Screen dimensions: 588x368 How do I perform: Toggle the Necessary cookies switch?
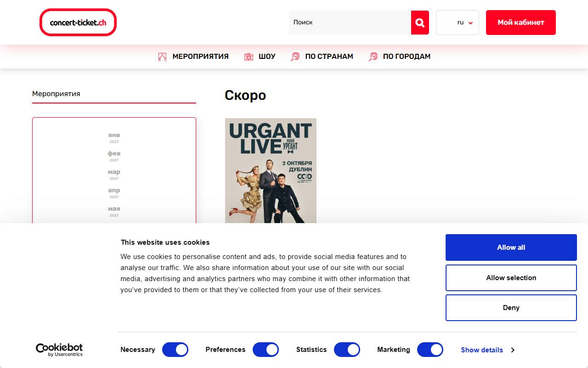[x=175, y=350]
